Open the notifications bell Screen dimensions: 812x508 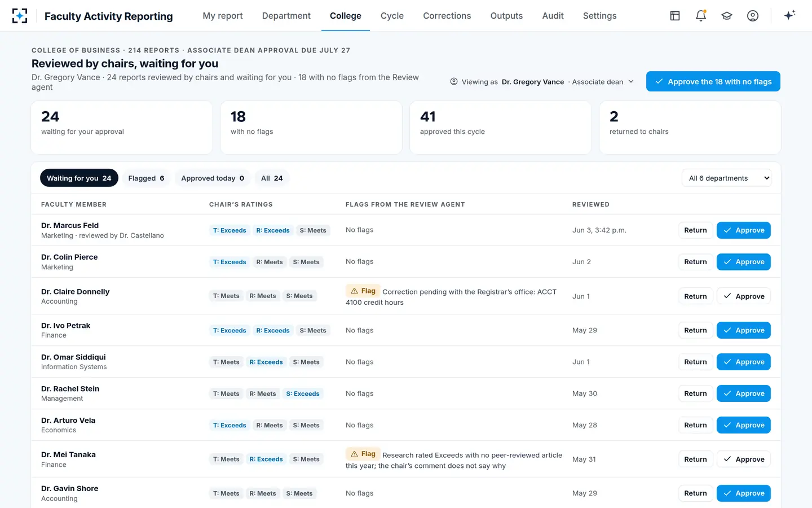pyautogui.click(x=701, y=16)
